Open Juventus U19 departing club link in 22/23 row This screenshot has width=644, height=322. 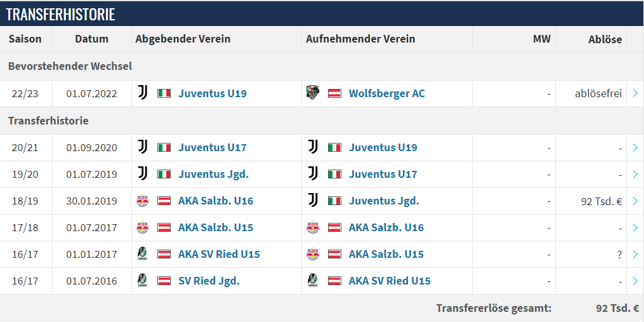tap(213, 93)
